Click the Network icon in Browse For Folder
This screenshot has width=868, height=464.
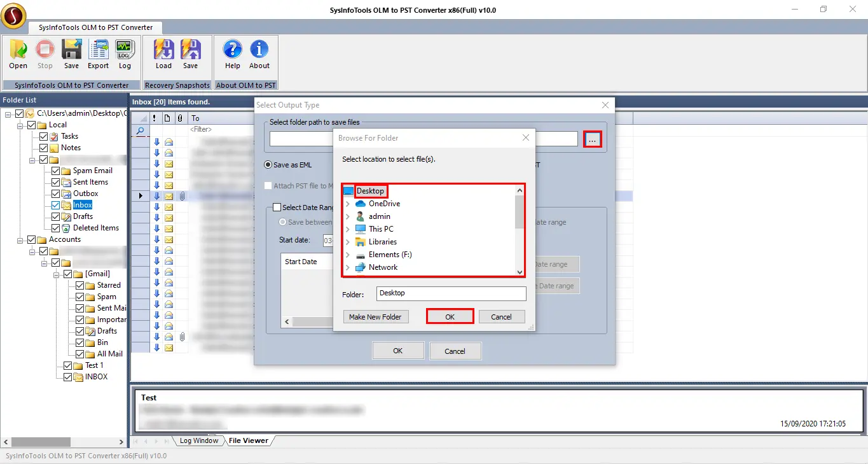pos(361,267)
